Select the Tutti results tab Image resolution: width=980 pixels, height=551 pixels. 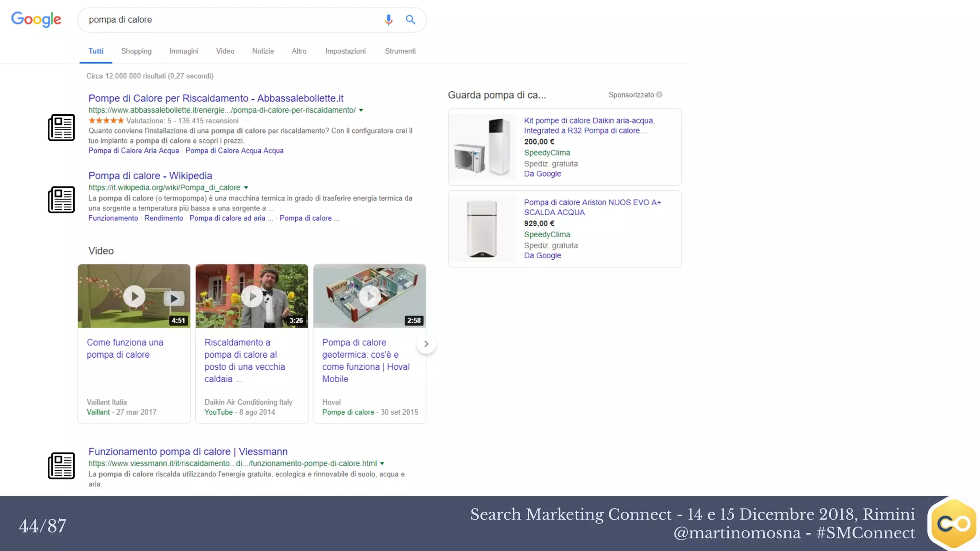tap(96, 51)
